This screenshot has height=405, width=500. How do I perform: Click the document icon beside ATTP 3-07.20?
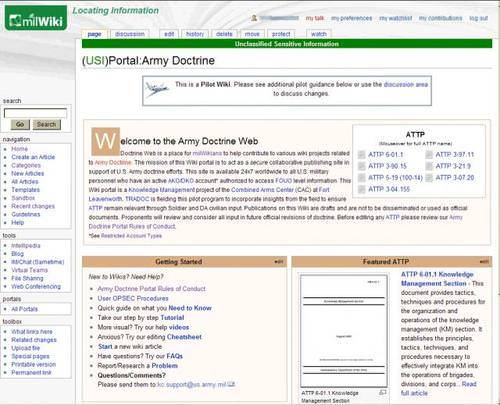coord(429,178)
